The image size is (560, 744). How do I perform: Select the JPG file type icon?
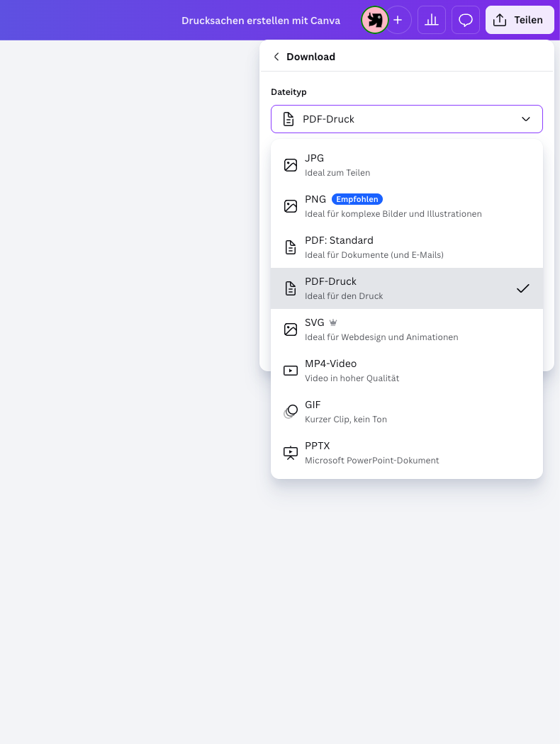(x=291, y=164)
